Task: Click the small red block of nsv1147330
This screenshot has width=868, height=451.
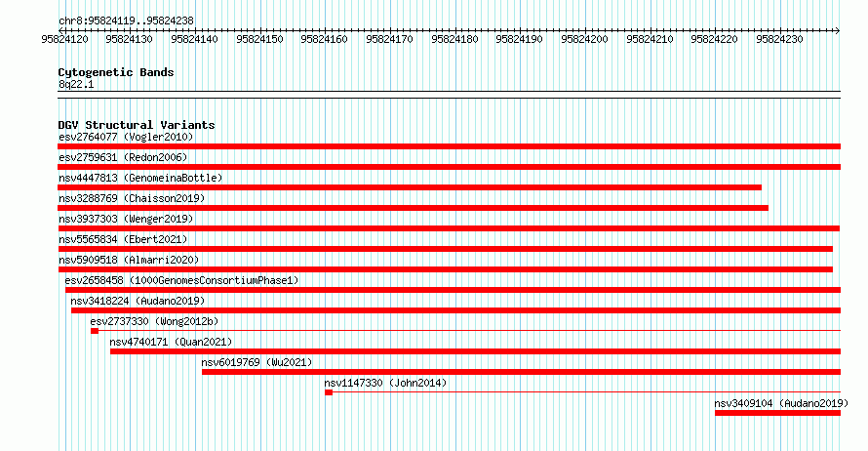Action: coord(329,392)
